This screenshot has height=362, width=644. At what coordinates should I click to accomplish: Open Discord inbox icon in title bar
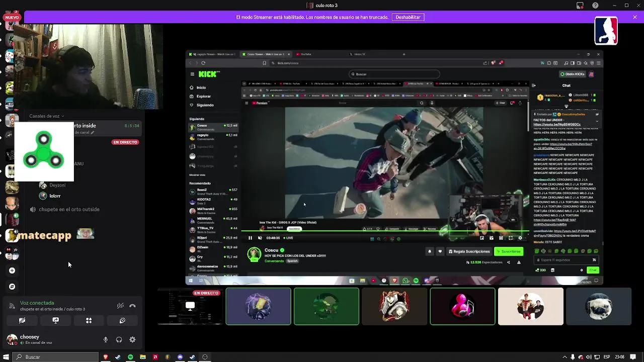coord(580,6)
